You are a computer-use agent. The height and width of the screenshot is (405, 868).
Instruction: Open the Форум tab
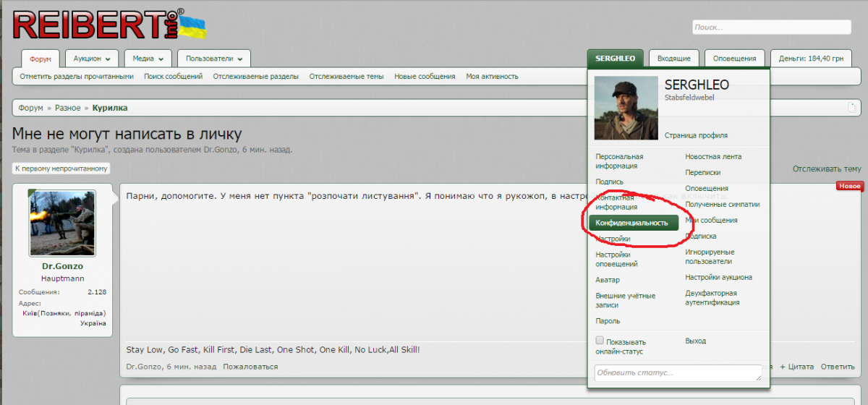point(41,59)
